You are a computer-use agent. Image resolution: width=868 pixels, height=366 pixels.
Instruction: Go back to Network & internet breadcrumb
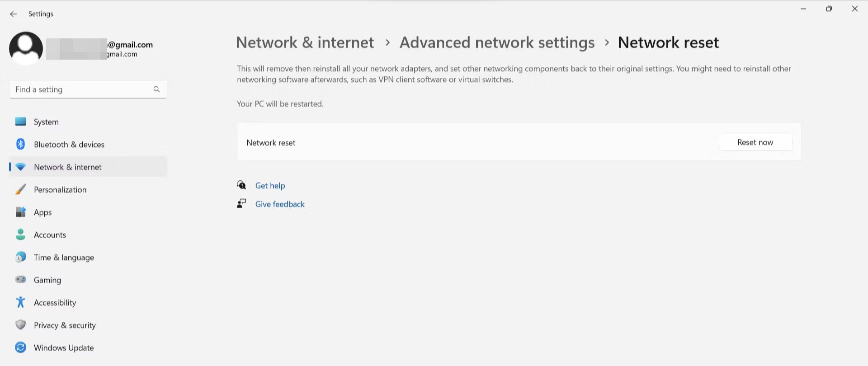(305, 42)
